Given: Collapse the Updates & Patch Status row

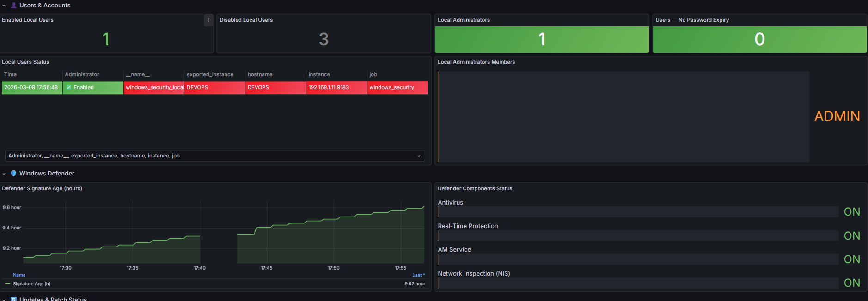Looking at the screenshot, I should [x=4, y=299].
